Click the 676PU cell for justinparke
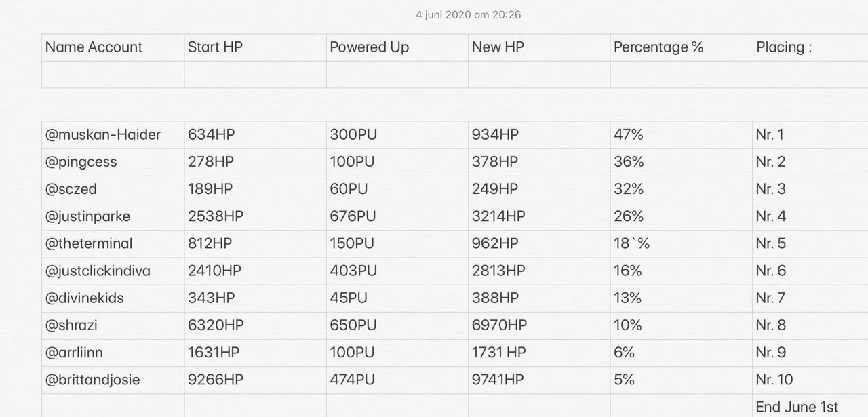Image resolution: width=868 pixels, height=417 pixels. pyautogui.click(x=397, y=216)
